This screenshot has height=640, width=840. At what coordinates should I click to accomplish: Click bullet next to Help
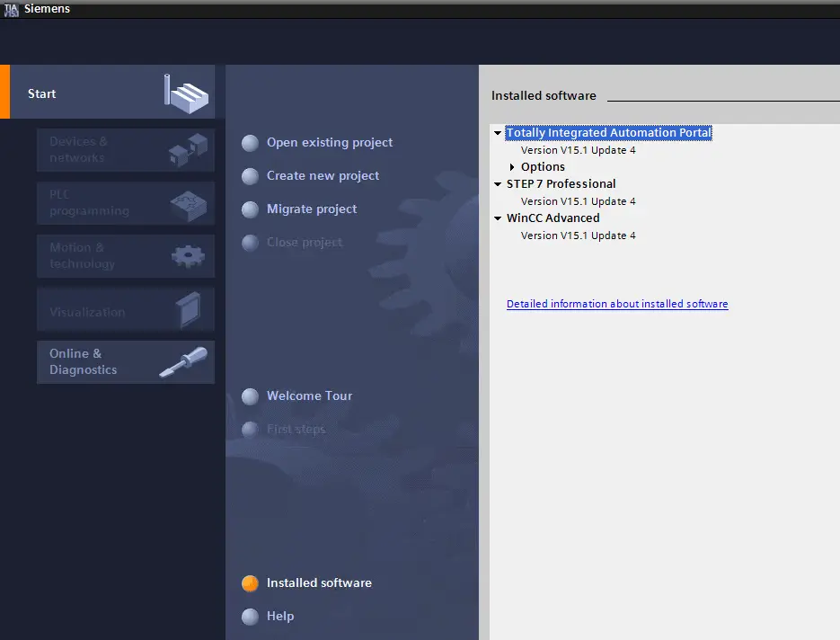[250, 617]
